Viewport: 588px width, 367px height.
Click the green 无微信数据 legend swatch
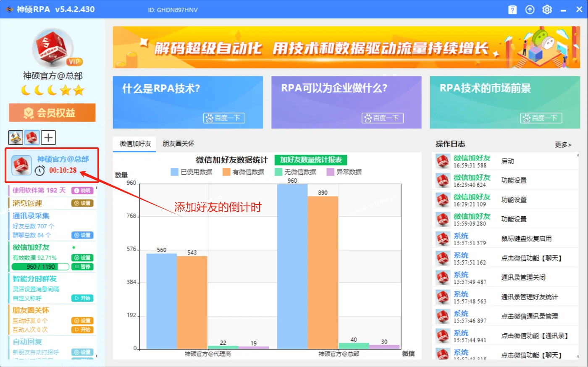pyautogui.click(x=278, y=172)
